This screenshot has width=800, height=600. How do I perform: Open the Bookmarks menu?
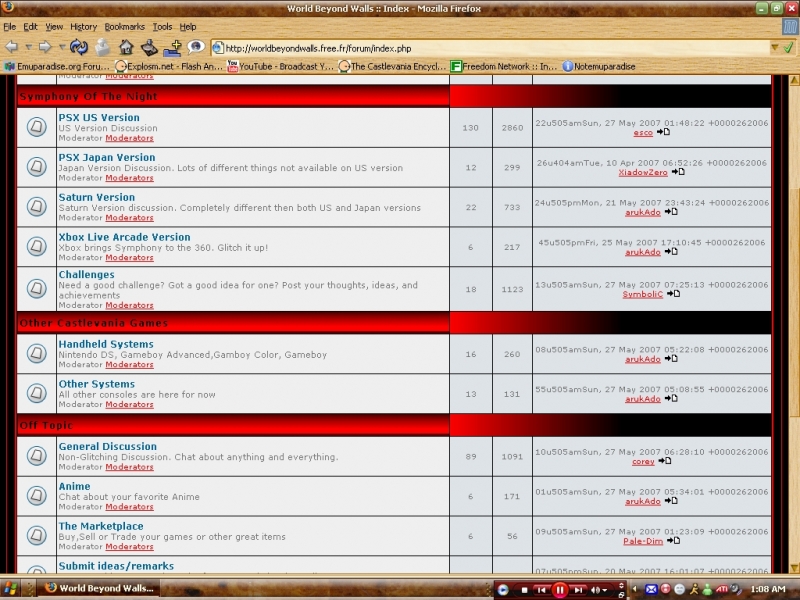click(124, 27)
